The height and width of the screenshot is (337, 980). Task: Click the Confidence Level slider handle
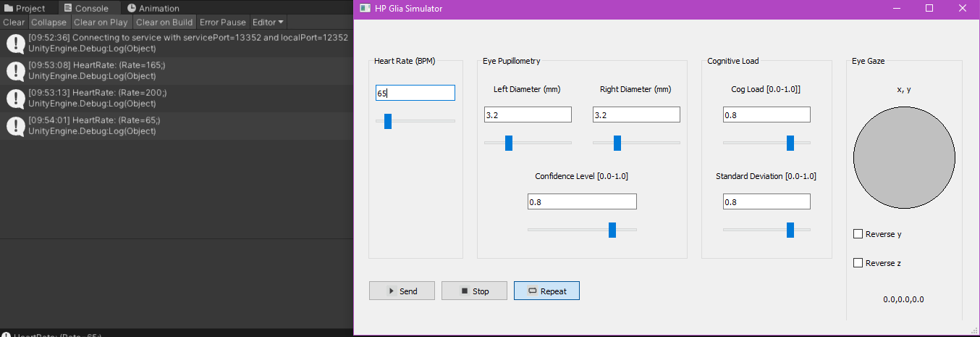(612, 230)
